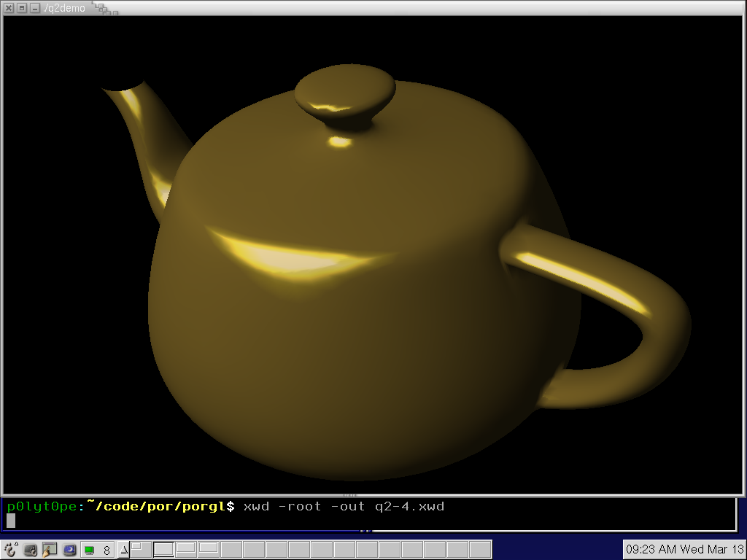Switch to the first desktop in pager
The height and width of the screenshot is (560, 747).
pos(141,549)
